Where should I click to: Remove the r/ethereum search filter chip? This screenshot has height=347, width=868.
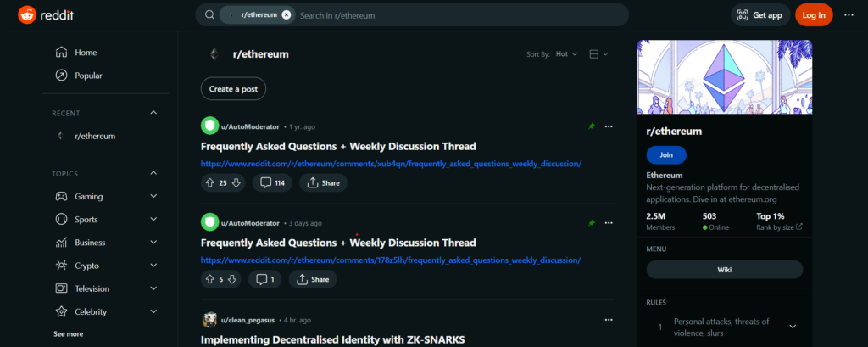[287, 15]
